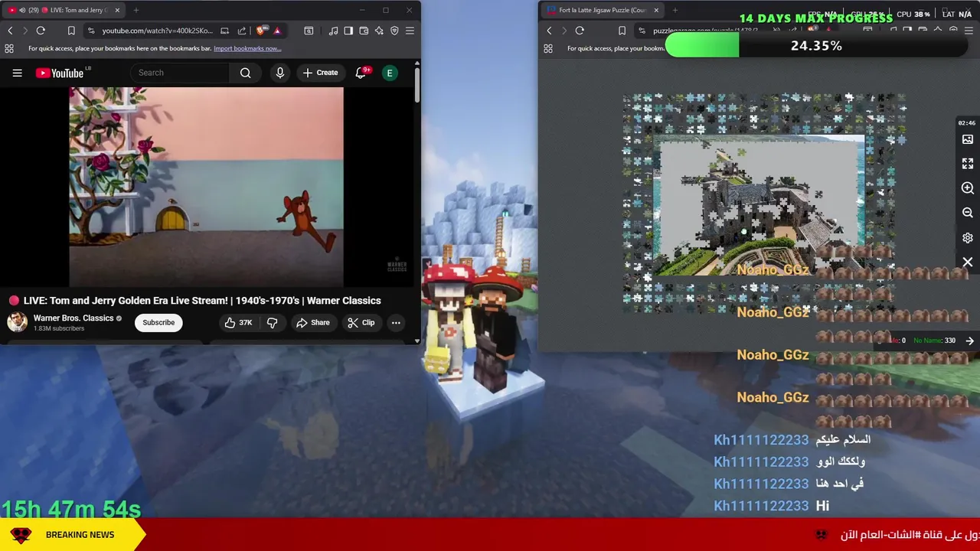
Task: Open the YouTube Create menu
Action: (x=320, y=73)
